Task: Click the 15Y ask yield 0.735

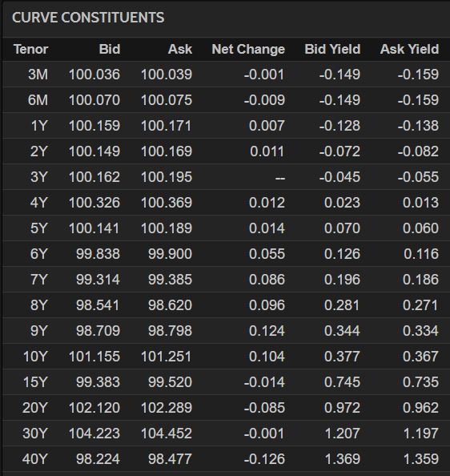Action: [x=420, y=382]
